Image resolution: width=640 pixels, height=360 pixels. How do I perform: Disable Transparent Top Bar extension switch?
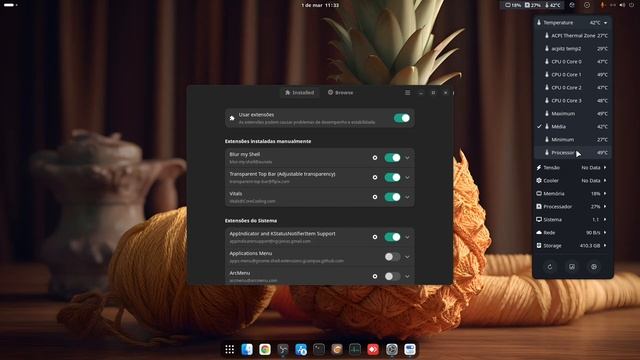click(x=392, y=177)
